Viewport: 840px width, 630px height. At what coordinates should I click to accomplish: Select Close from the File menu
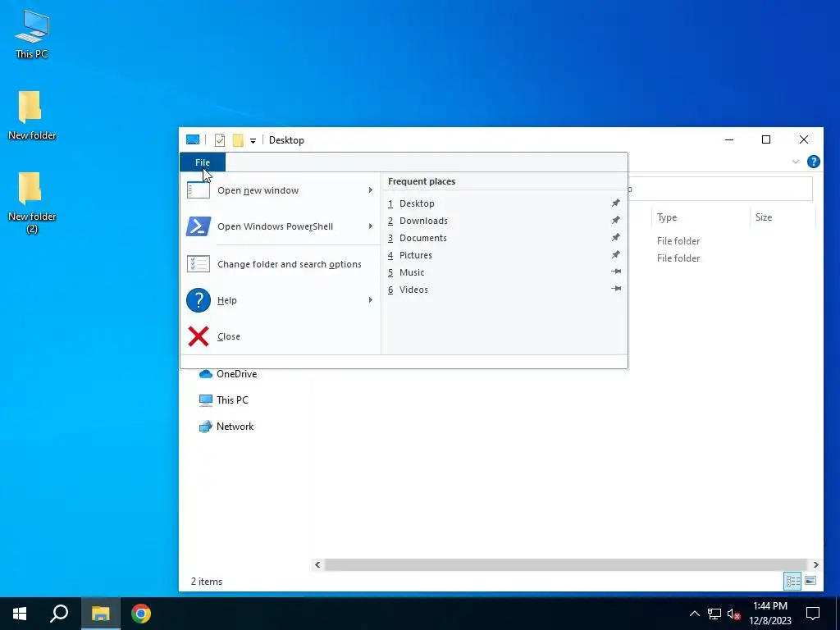(x=281, y=336)
